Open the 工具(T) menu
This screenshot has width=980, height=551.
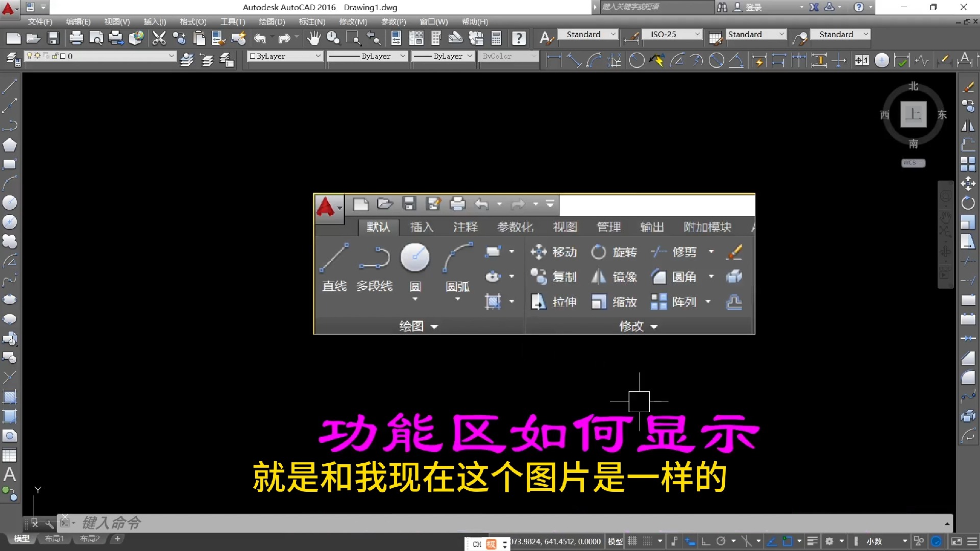pyautogui.click(x=232, y=21)
